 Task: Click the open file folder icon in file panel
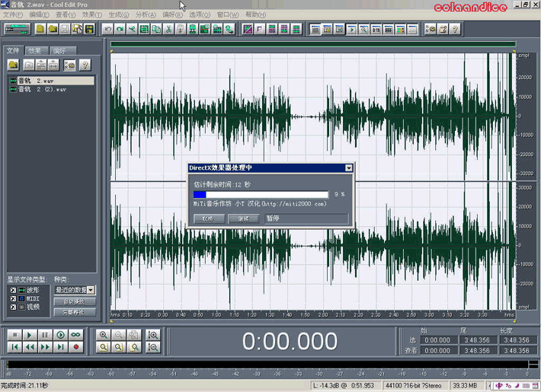point(14,65)
